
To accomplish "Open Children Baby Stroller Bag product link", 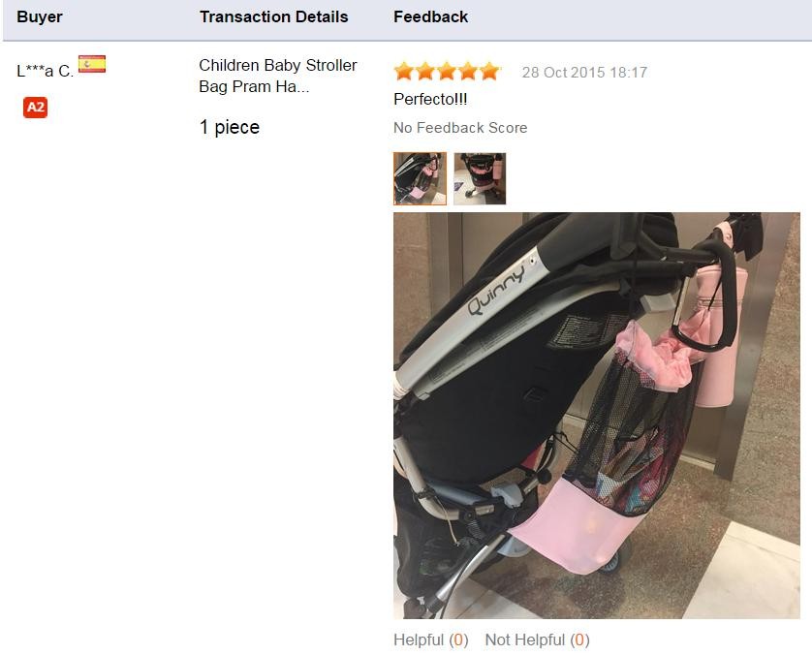I will (278, 76).
